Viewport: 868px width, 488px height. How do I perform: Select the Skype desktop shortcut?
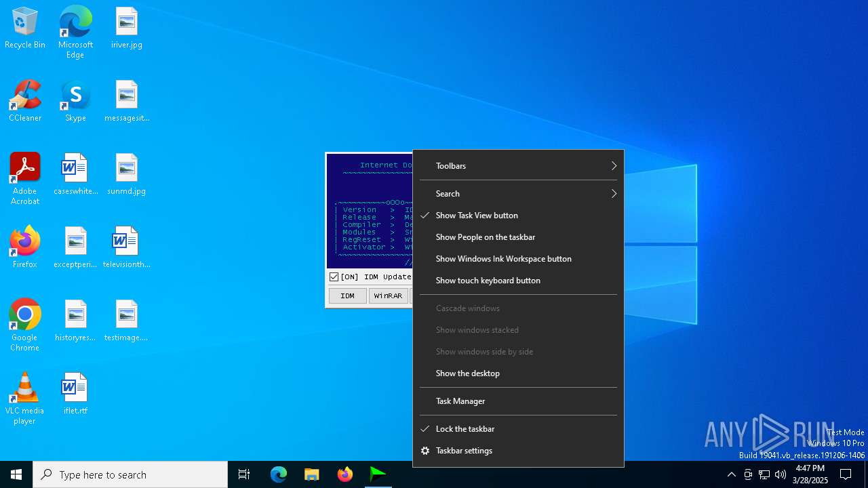tap(75, 102)
